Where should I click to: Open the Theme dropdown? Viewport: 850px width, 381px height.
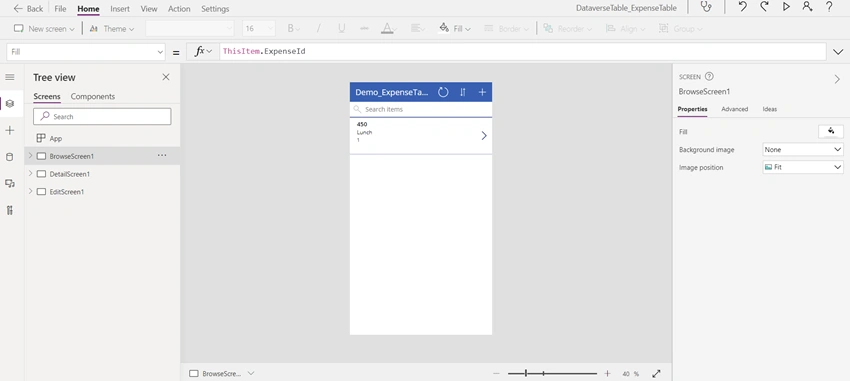112,29
